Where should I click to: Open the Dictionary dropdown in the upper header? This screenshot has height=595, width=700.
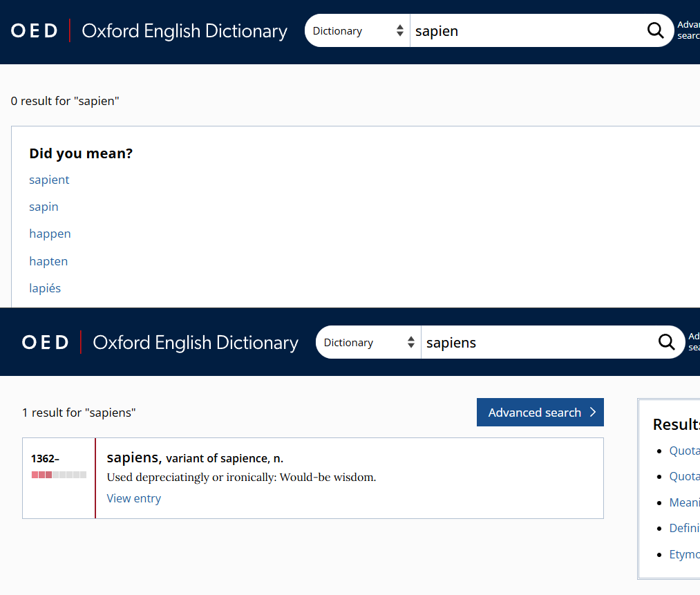coord(357,30)
